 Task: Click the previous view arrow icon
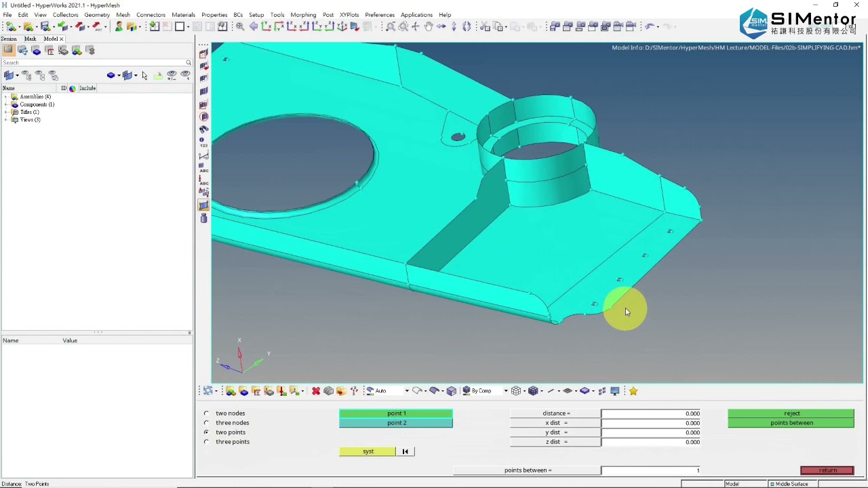click(254, 26)
